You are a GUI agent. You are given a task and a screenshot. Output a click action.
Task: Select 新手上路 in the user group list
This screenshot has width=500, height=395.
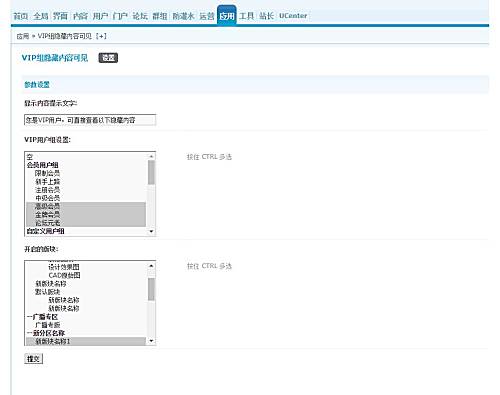86,181
